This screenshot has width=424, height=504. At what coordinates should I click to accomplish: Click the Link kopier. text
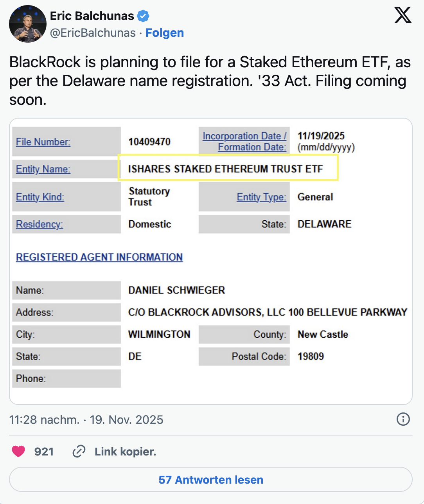coord(125,452)
